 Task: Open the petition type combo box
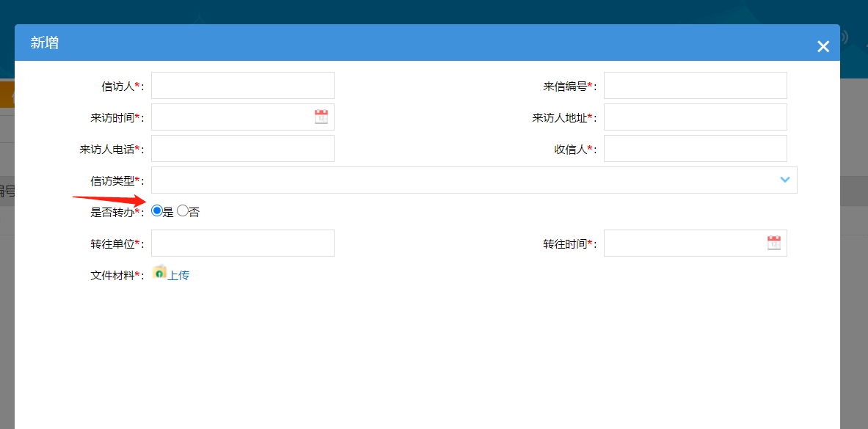[473, 180]
